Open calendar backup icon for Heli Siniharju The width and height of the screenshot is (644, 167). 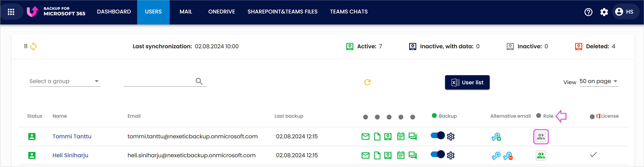(x=401, y=155)
